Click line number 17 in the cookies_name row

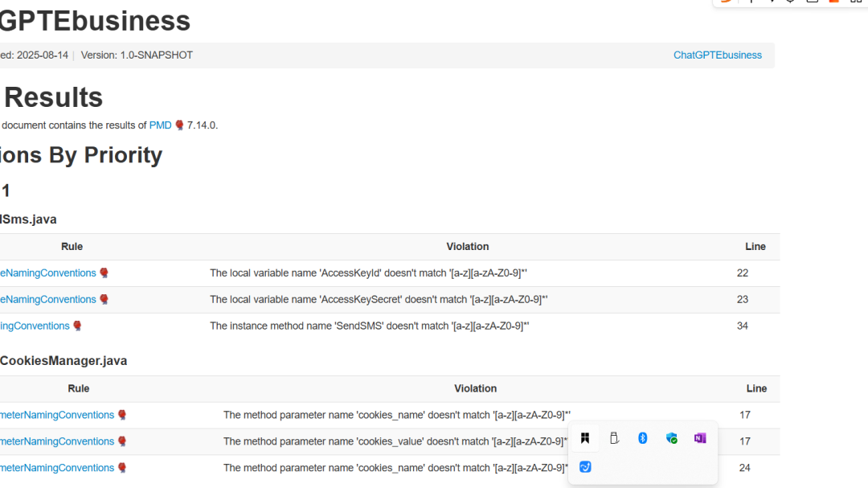(745, 415)
